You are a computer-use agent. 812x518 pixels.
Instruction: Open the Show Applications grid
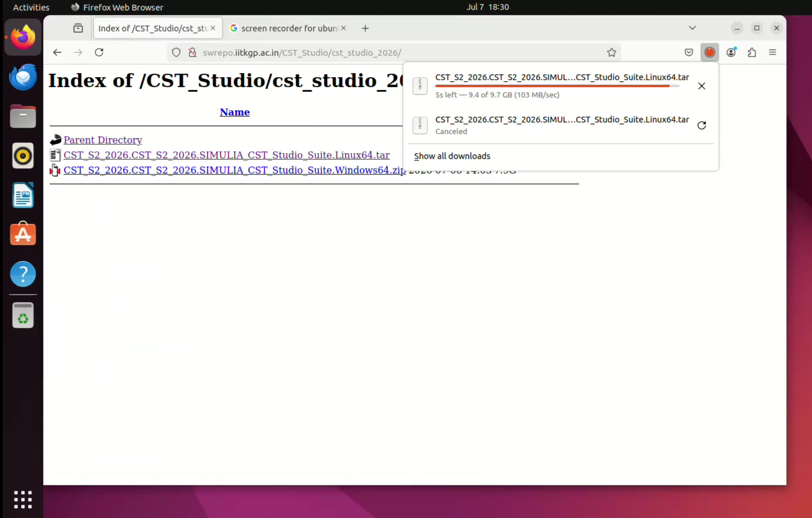tap(23, 499)
